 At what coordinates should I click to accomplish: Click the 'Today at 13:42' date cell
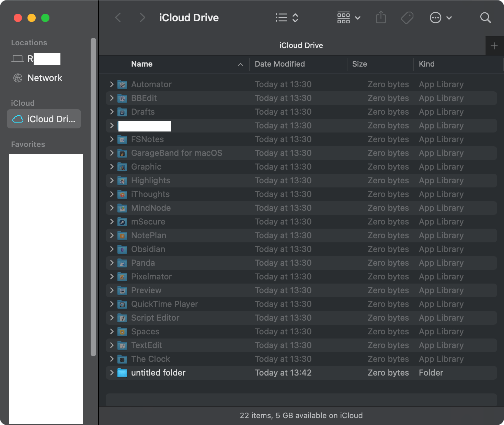click(283, 372)
